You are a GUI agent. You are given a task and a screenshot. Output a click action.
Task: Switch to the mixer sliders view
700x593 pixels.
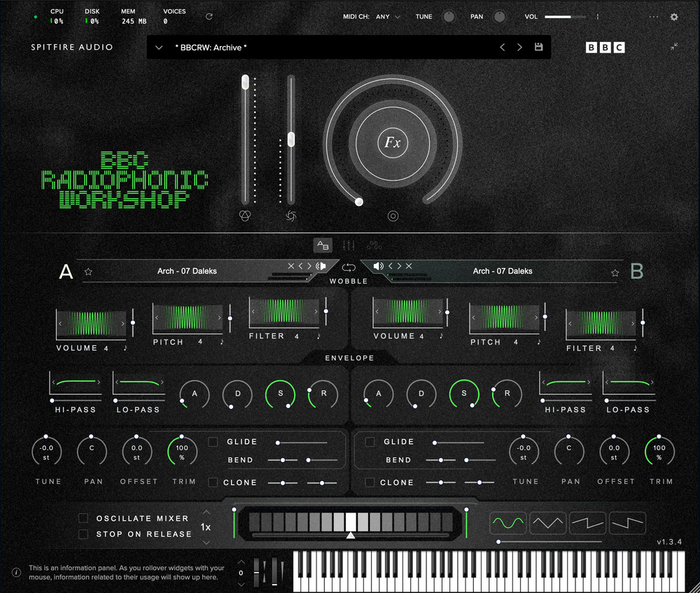[x=348, y=246]
